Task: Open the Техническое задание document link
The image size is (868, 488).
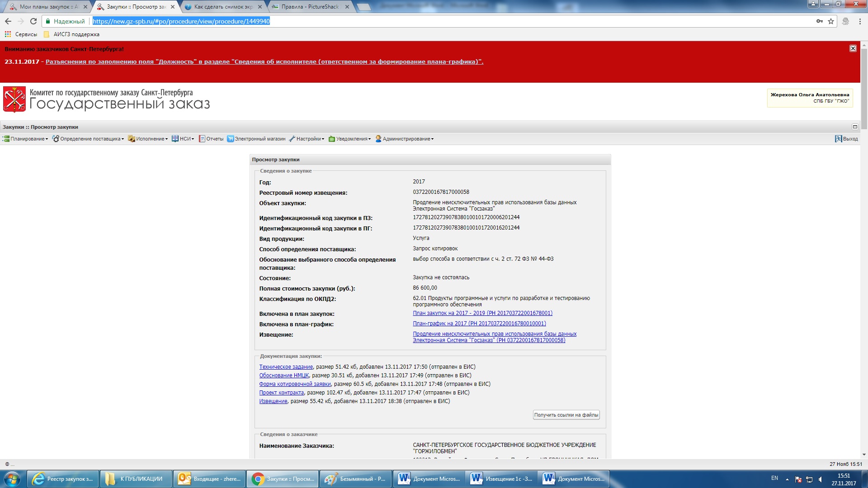Action: coord(286,367)
